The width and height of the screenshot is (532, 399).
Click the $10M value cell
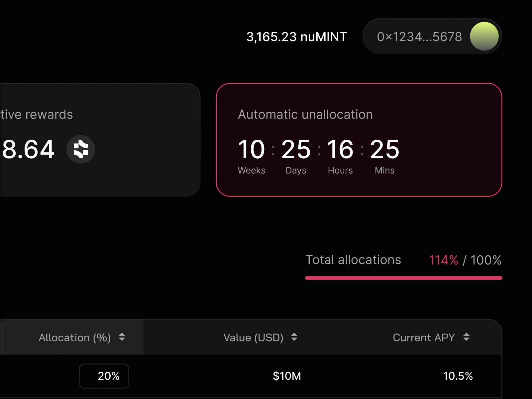click(287, 376)
